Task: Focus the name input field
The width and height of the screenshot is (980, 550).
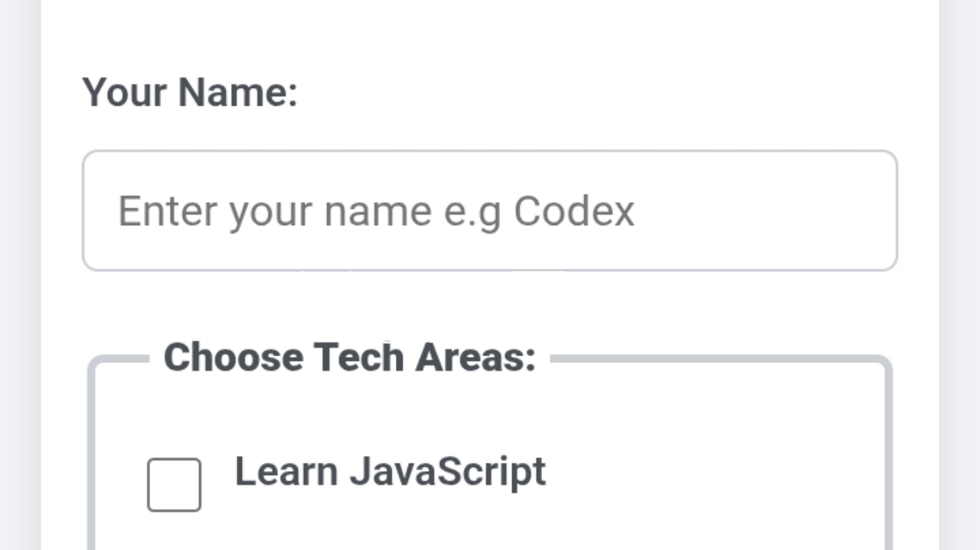Action: point(490,211)
